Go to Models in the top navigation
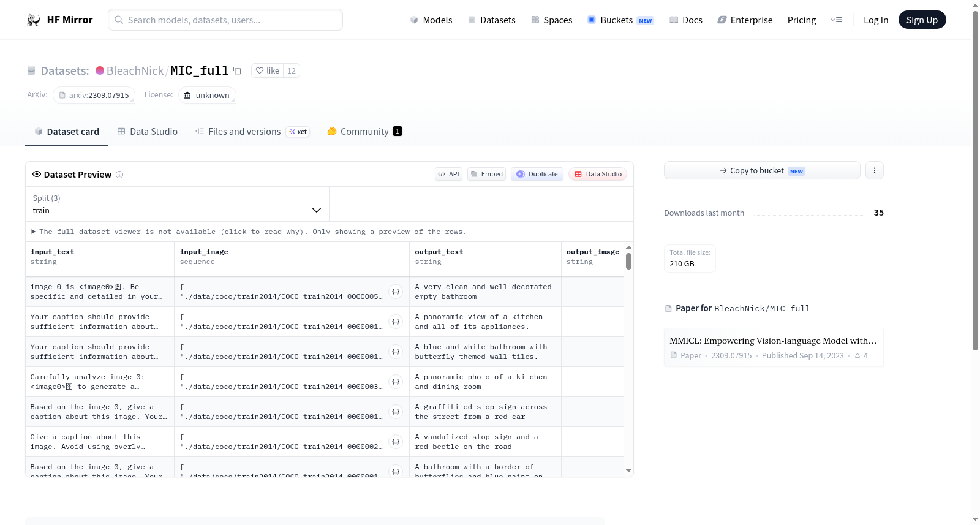Image resolution: width=980 pixels, height=525 pixels. coord(431,20)
